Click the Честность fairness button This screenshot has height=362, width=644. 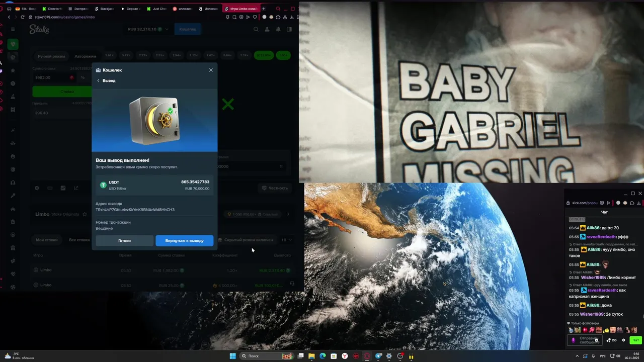(275, 188)
